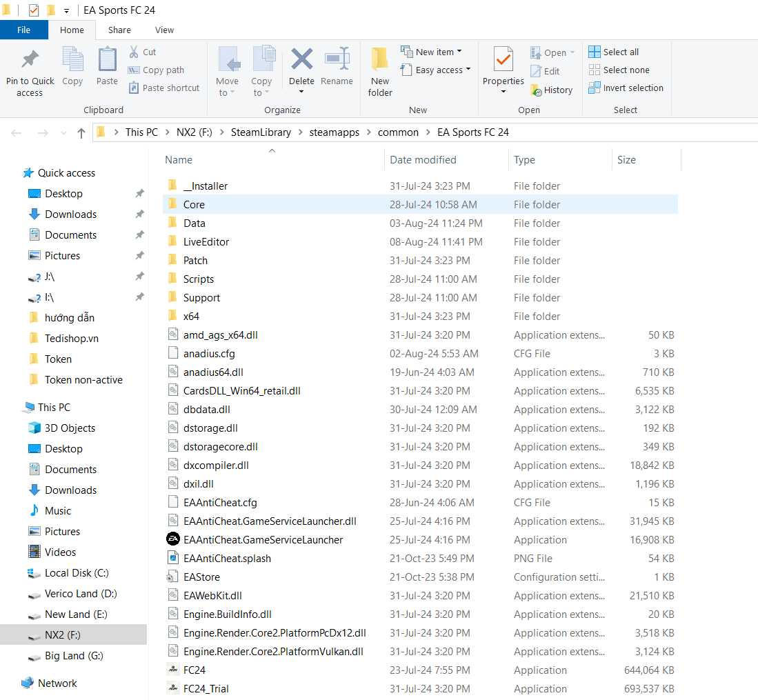Open the Customize Quick Access Toolbar dropdown
Screen dimensions: 758x700
point(66,10)
